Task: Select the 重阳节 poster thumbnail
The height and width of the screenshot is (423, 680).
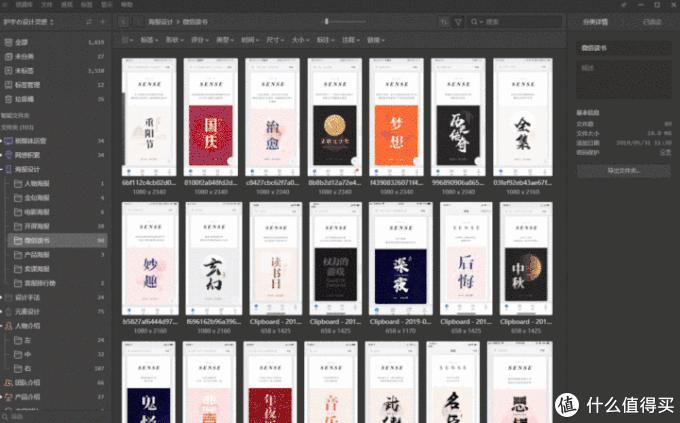Action: pos(149,117)
